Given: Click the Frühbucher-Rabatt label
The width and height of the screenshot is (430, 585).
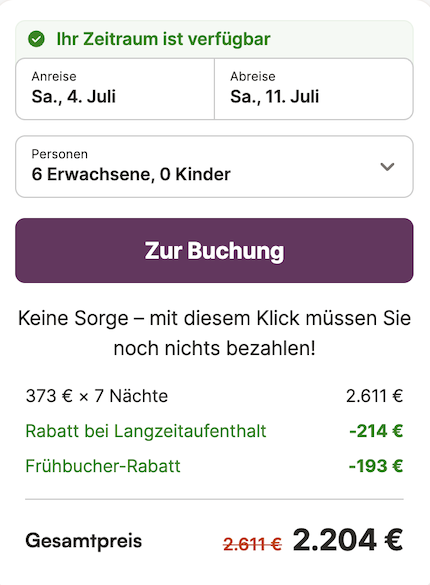Looking at the screenshot, I should tap(103, 466).
